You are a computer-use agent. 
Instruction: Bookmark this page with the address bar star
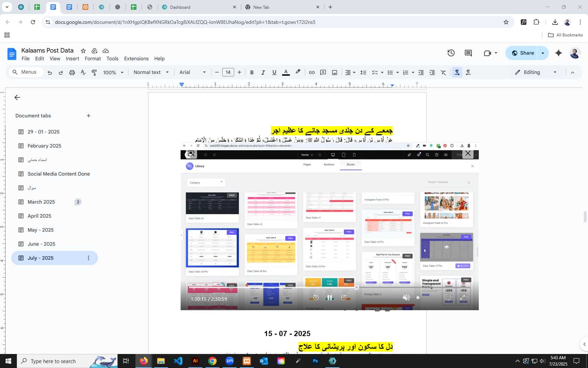(506, 22)
